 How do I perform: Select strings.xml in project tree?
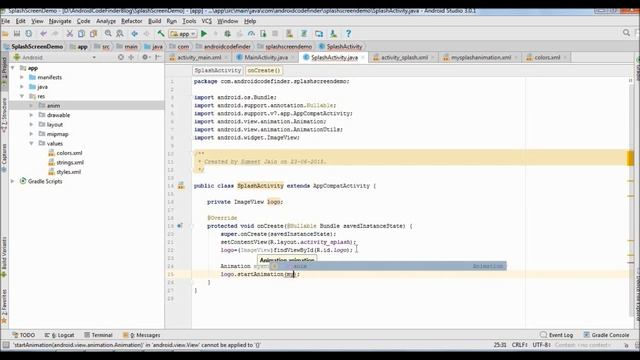70,162
